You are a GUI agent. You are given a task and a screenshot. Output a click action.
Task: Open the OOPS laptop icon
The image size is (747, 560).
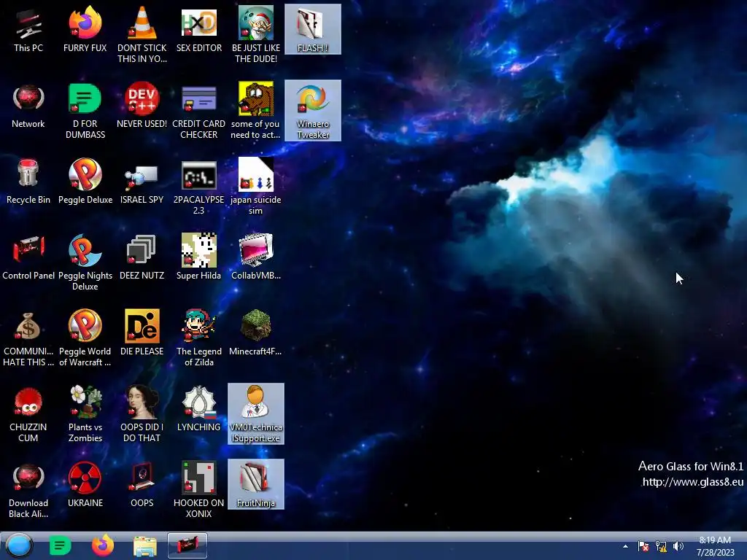click(142, 484)
